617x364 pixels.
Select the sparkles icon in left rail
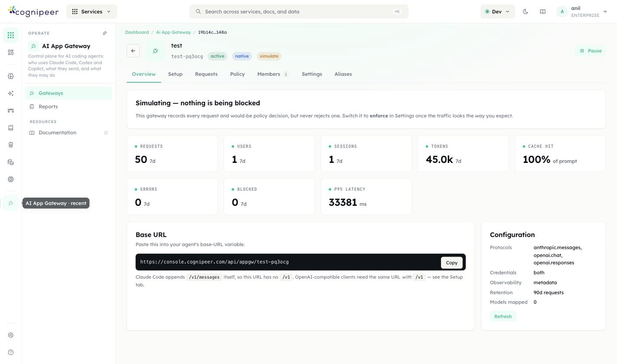click(x=11, y=93)
